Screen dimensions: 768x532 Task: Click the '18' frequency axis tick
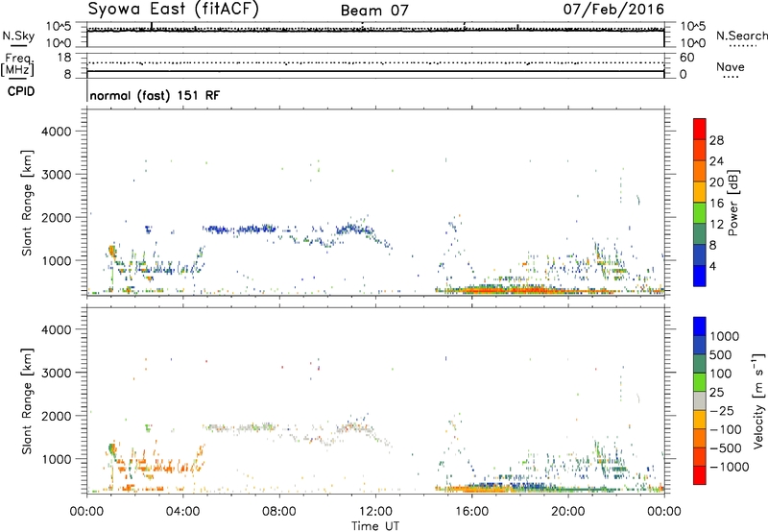coord(64,58)
